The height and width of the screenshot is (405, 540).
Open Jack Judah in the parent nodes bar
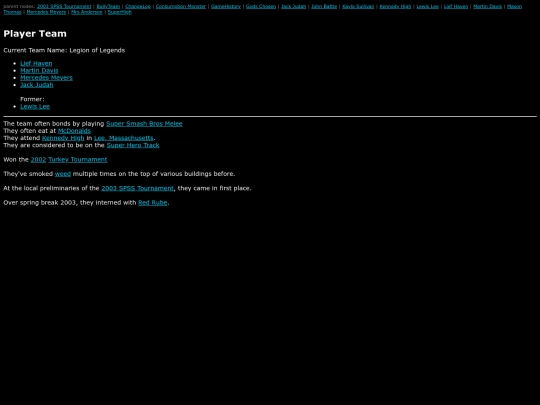(293, 6)
